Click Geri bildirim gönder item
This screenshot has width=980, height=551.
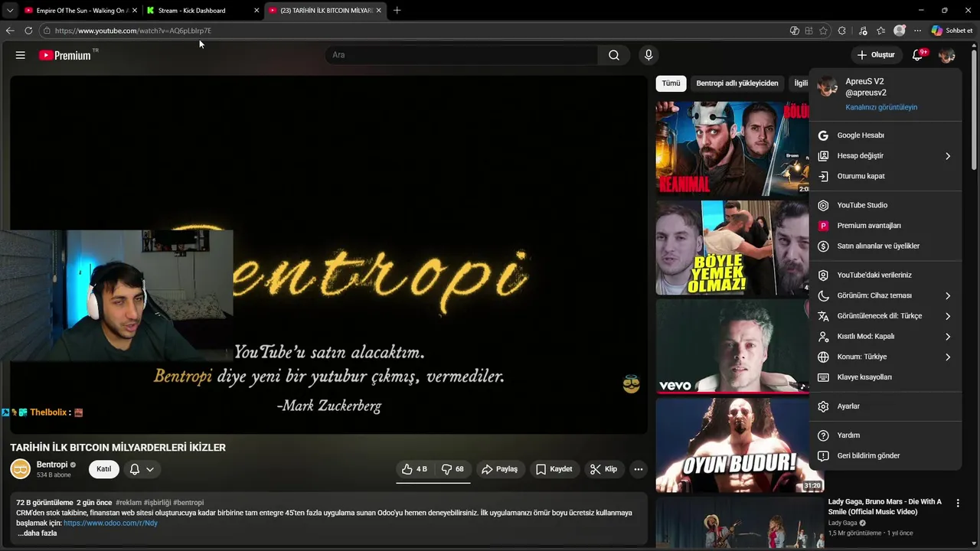[x=885, y=456]
